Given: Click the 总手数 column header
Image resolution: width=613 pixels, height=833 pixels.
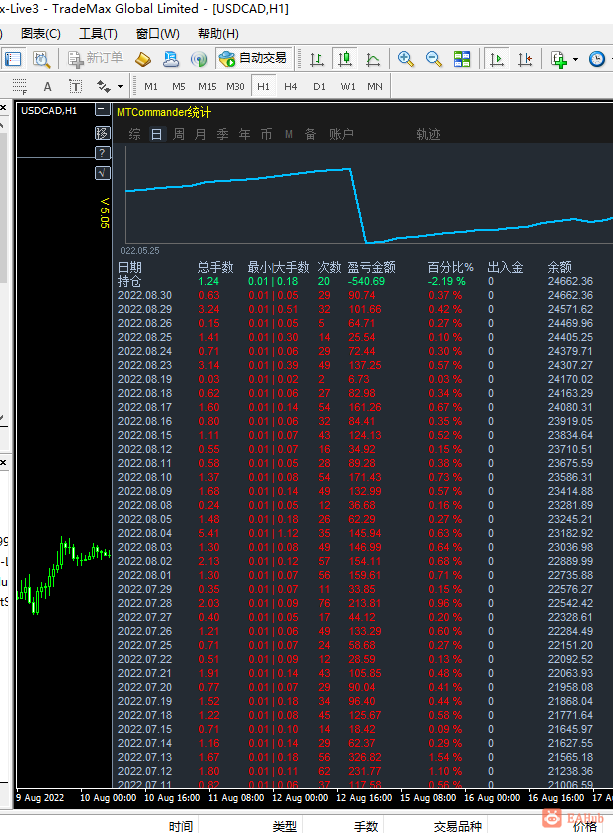Looking at the screenshot, I should (215, 267).
